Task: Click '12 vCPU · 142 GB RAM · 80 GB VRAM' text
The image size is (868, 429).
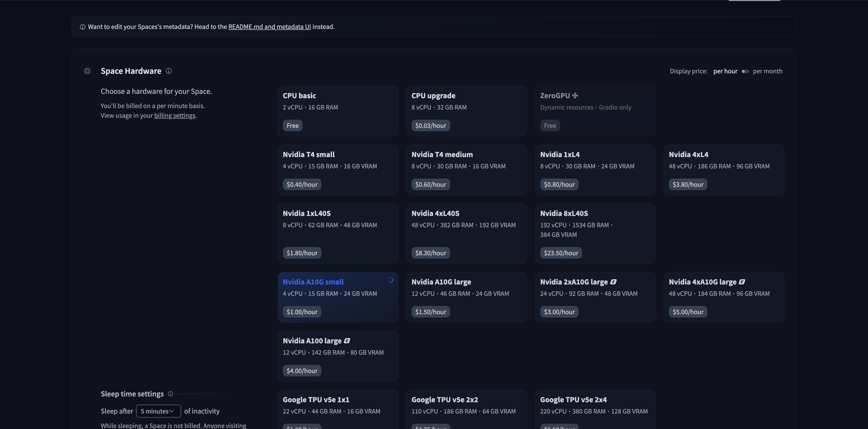Action: tap(333, 353)
